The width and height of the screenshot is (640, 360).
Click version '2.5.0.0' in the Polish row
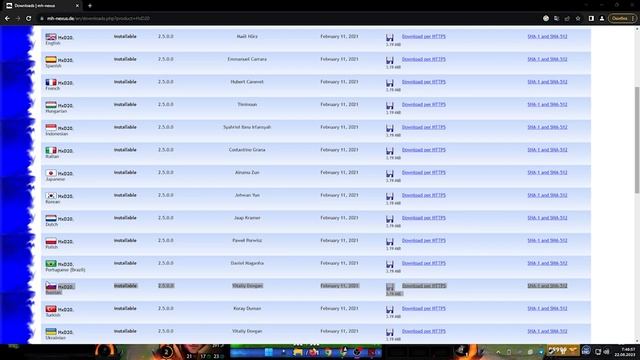(166, 240)
